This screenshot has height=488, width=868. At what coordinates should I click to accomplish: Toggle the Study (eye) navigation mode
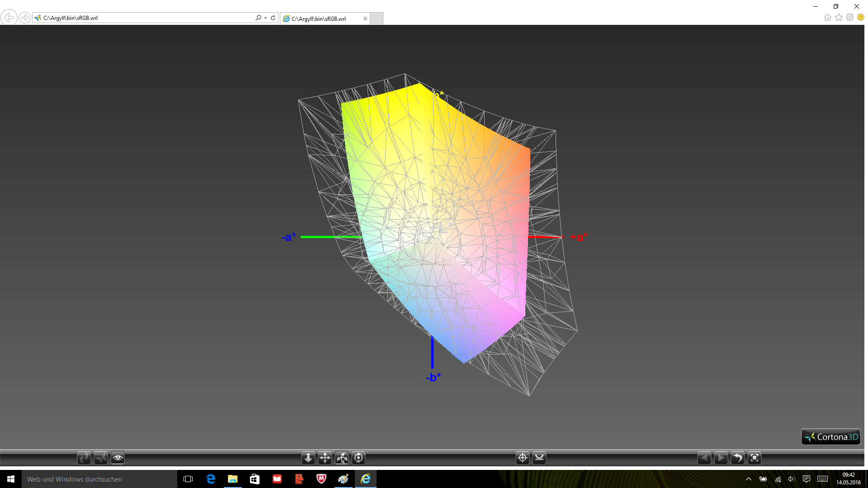tap(118, 458)
